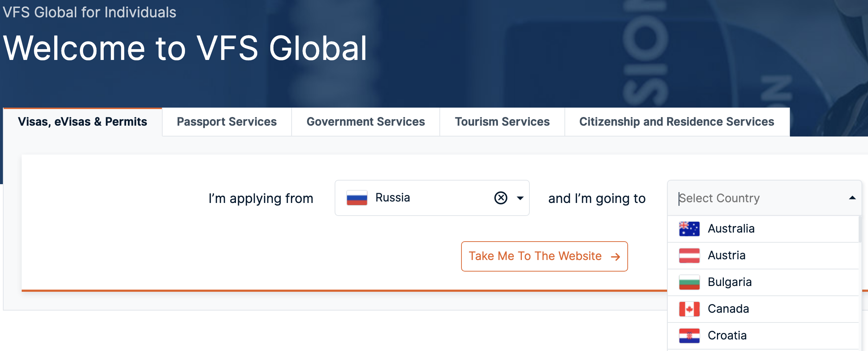Collapse the destination country dropdown arrow
868x351 pixels.
pyautogui.click(x=852, y=198)
